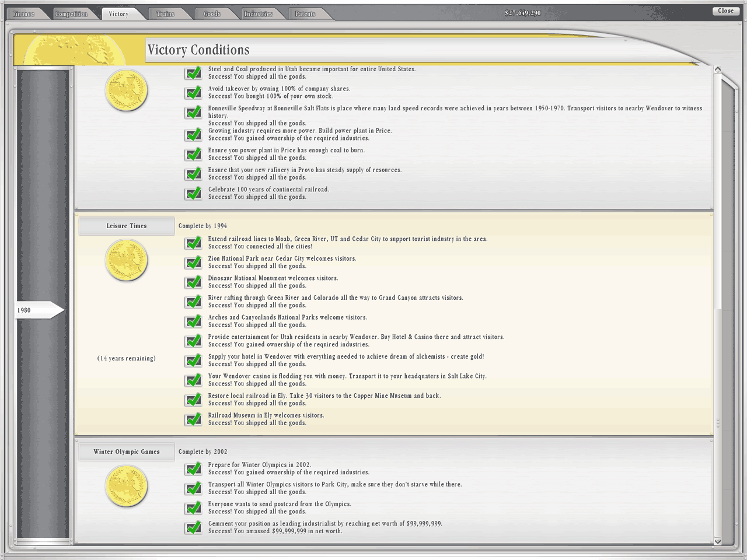Click checkmark for Steel and Coal produced in Utah
This screenshot has width=747, height=560.
(x=193, y=73)
